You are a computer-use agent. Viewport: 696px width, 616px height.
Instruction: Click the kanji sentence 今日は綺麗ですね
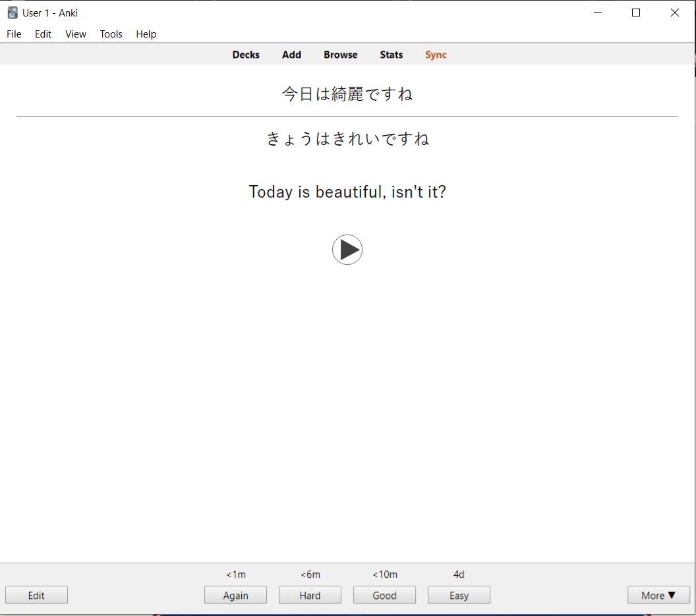tap(347, 94)
